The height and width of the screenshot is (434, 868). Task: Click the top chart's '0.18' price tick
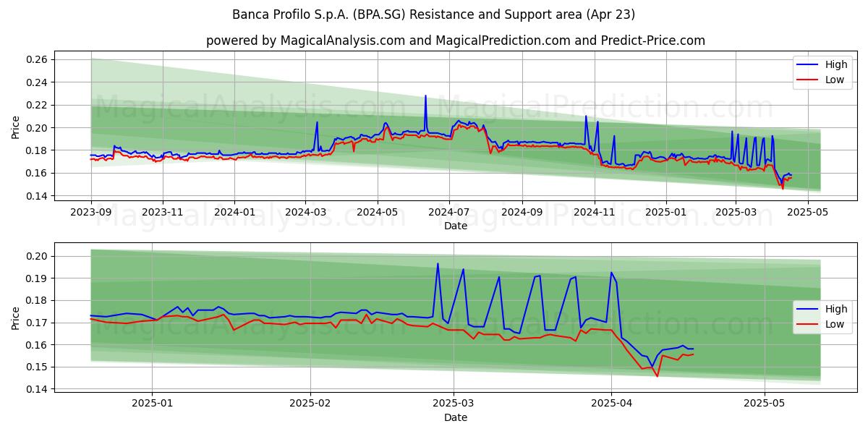pos(37,150)
